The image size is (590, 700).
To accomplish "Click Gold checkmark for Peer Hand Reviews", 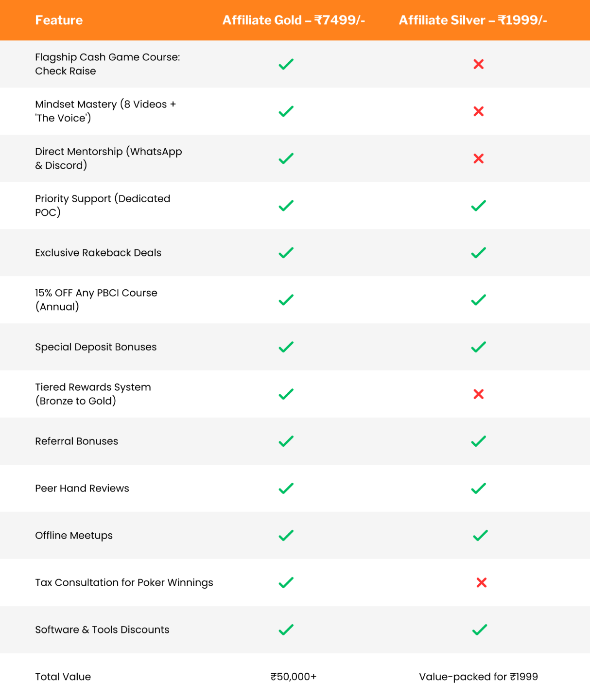I will 286,489.
